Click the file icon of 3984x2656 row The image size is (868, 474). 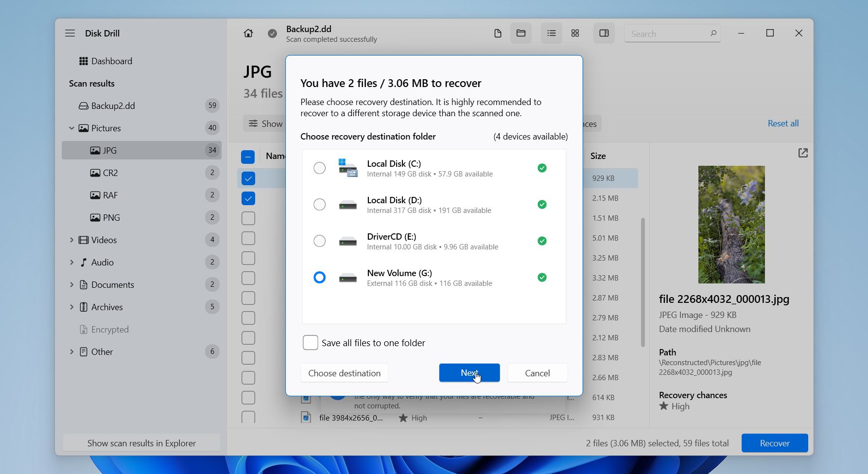click(306, 418)
